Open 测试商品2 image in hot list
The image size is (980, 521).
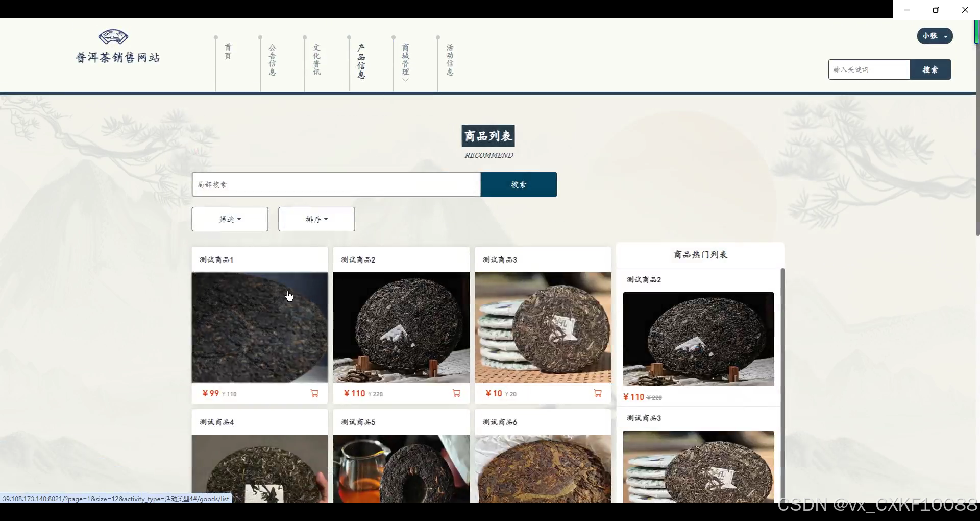(x=698, y=339)
